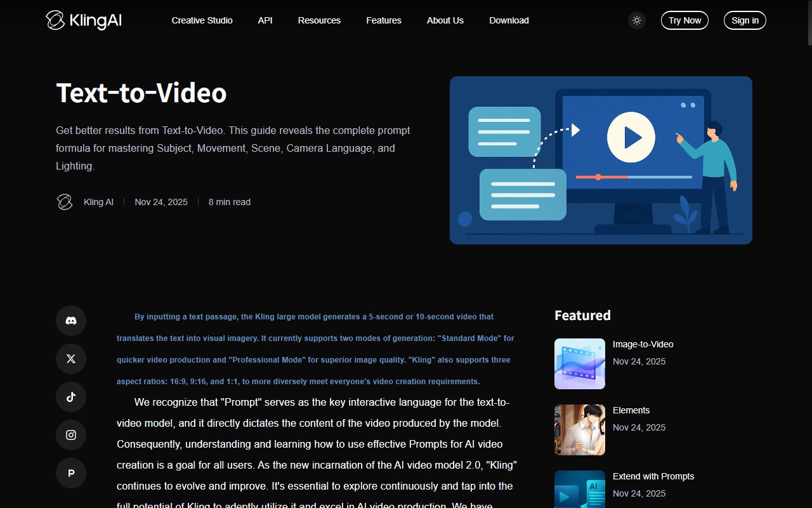Click the Sign in button

click(x=745, y=20)
